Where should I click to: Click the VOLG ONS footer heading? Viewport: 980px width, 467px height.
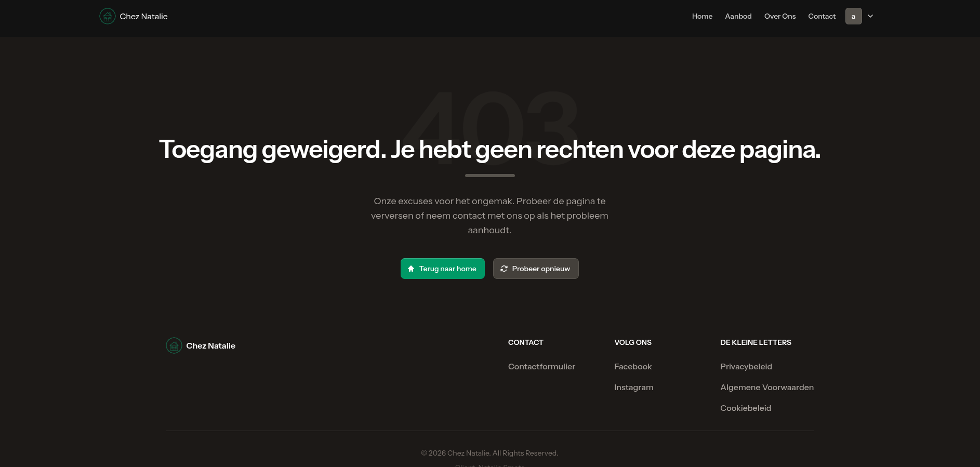(x=633, y=342)
